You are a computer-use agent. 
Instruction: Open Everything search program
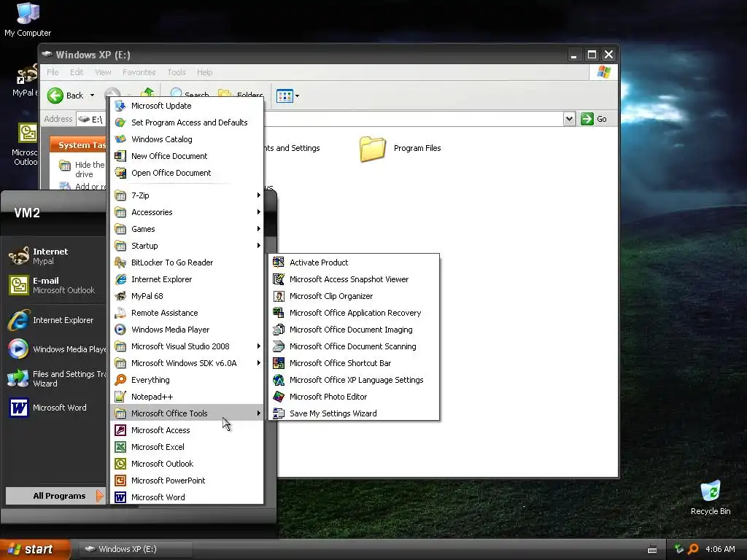click(187, 379)
